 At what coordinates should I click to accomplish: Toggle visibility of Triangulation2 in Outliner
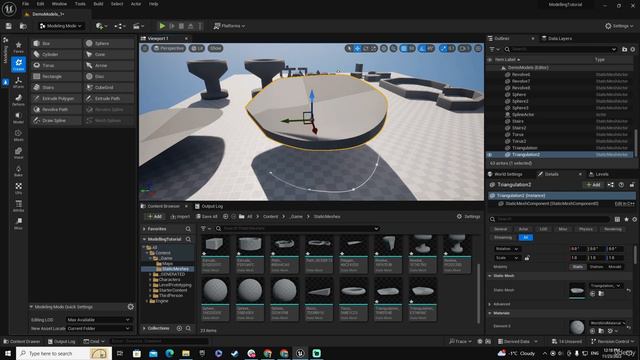click(490, 155)
